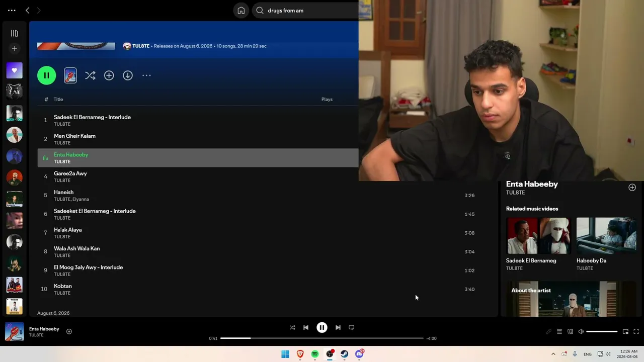Open the Sadeek El Bernameg music video thumbnail
This screenshot has height=362, width=644.
(539, 236)
